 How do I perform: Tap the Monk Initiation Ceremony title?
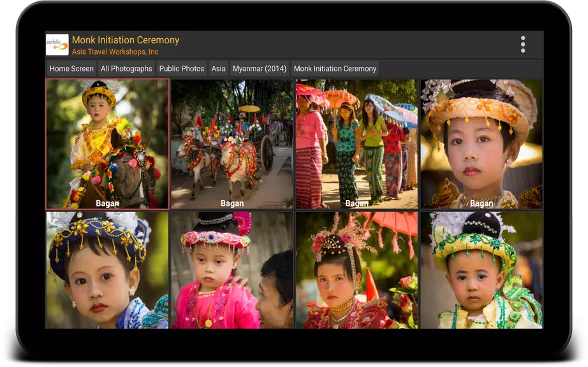pos(125,40)
